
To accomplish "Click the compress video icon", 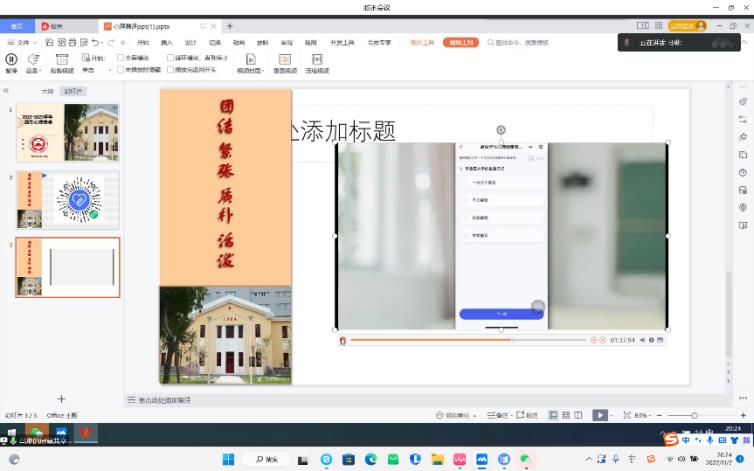I will pos(317,61).
